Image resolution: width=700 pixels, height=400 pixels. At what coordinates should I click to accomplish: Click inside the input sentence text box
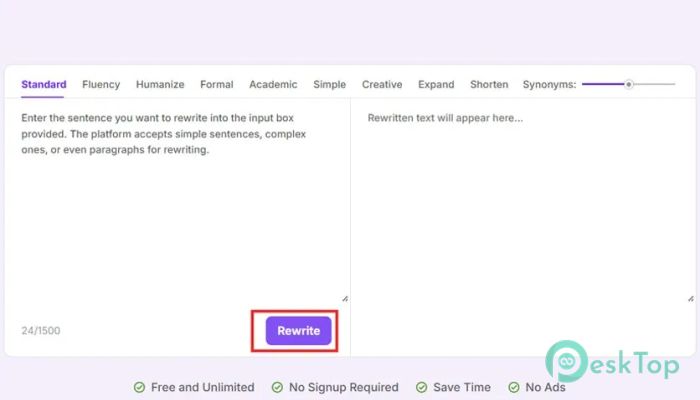pyautogui.click(x=178, y=202)
